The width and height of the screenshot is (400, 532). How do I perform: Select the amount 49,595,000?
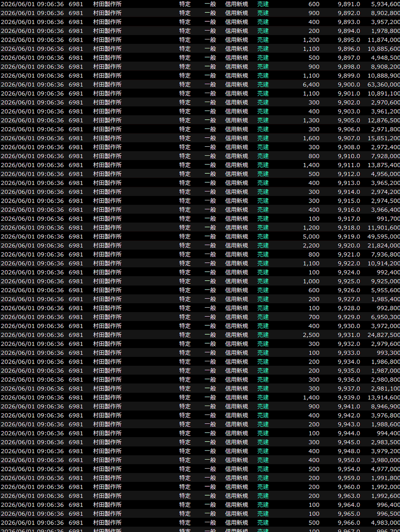tap(384, 236)
